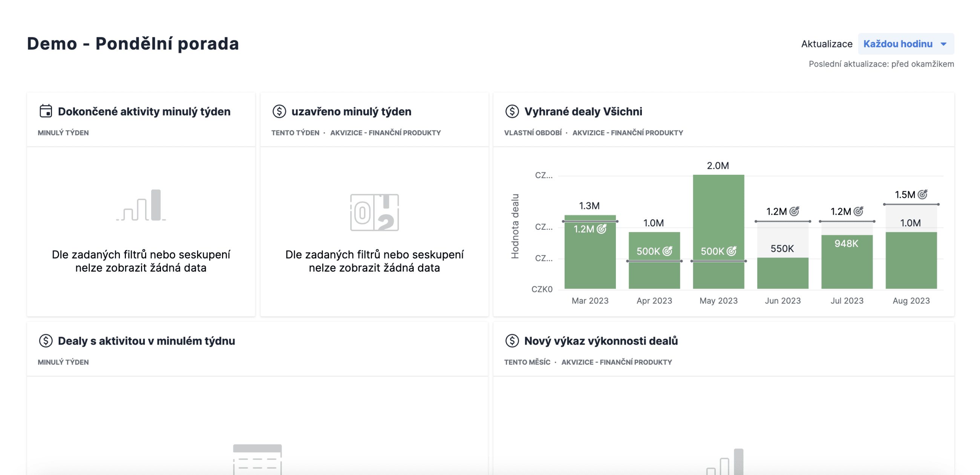
Task: Click dollar icon beside Vyhrané deals Všichni
Action: [512, 111]
